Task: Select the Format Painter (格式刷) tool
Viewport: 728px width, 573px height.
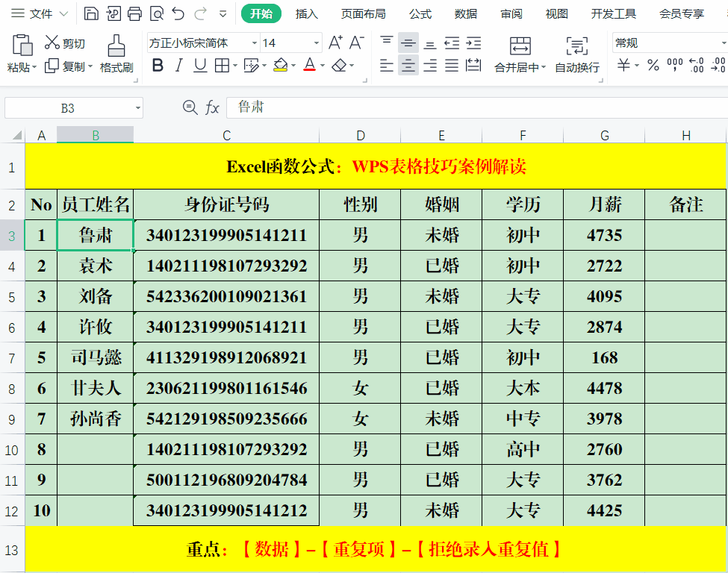Action: [116, 54]
